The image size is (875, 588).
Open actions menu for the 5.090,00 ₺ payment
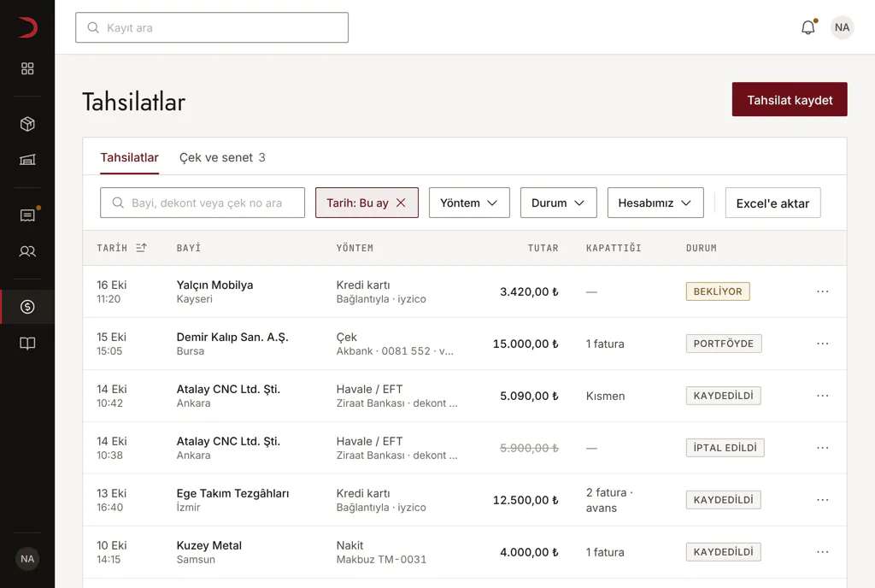(823, 396)
